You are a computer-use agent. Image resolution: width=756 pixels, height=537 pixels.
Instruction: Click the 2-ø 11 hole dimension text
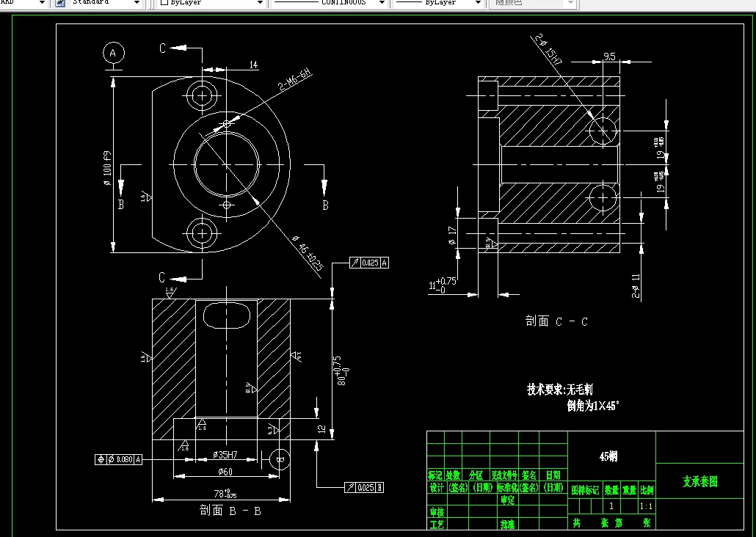(x=636, y=286)
